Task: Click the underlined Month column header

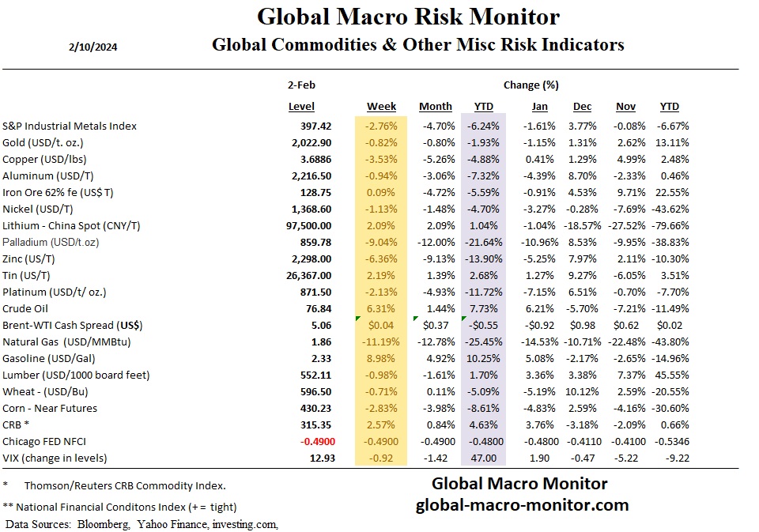Action: tap(436, 107)
